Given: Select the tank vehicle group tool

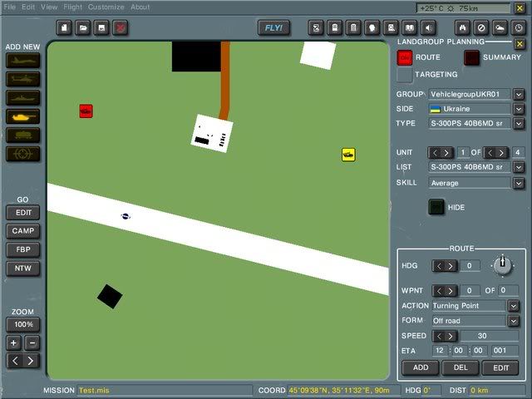Looking at the screenshot, I should click(x=22, y=116).
